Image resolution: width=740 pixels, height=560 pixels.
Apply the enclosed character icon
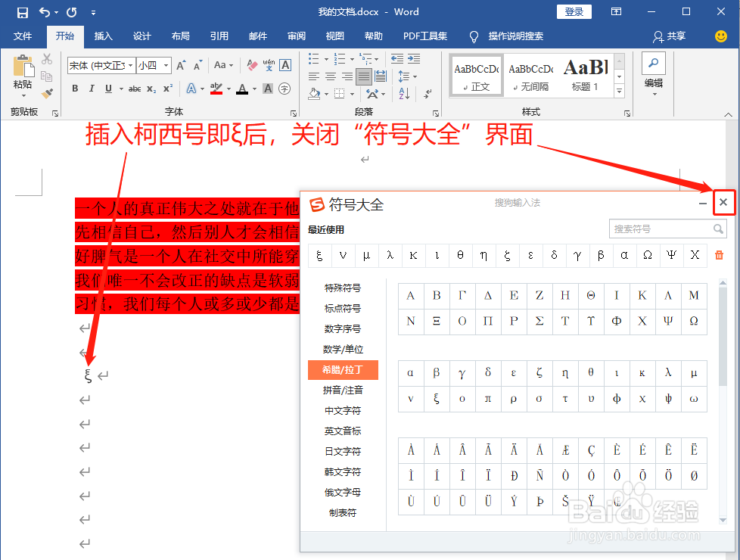284,89
